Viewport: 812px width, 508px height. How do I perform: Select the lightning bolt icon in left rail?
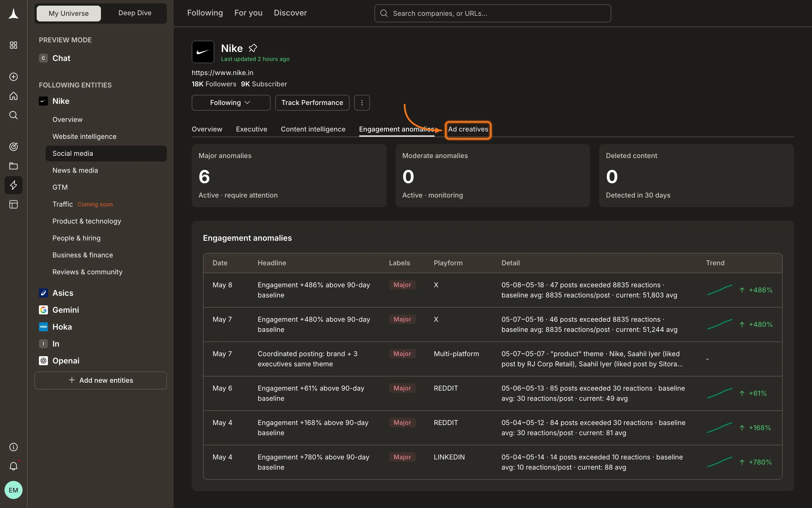14,185
